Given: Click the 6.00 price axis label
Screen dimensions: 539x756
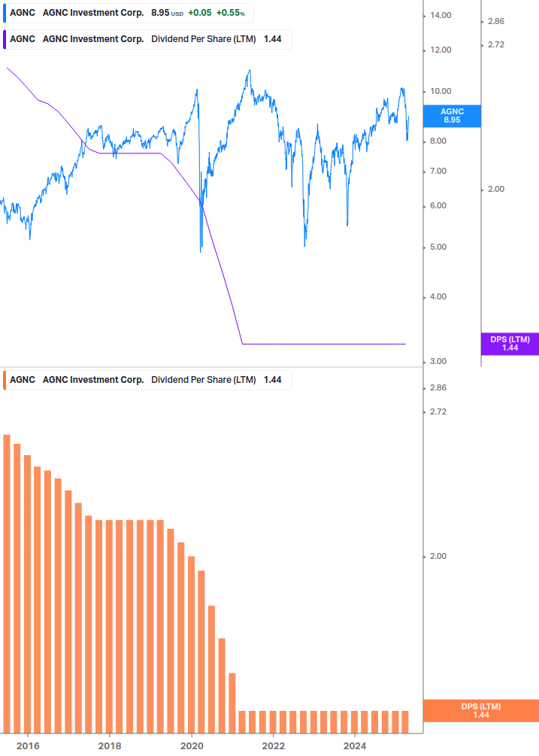Looking at the screenshot, I should click(438, 206).
